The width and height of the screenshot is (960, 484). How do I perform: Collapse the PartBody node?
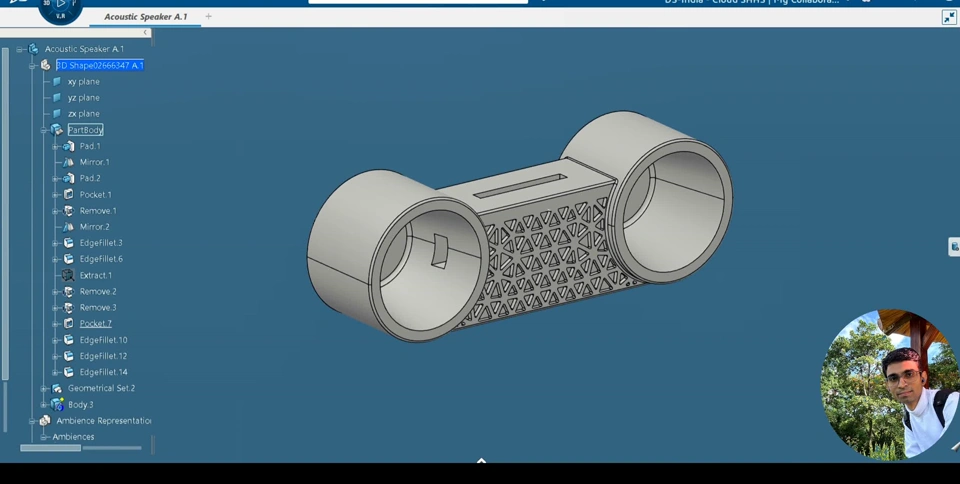pyautogui.click(x=43, y=130)
